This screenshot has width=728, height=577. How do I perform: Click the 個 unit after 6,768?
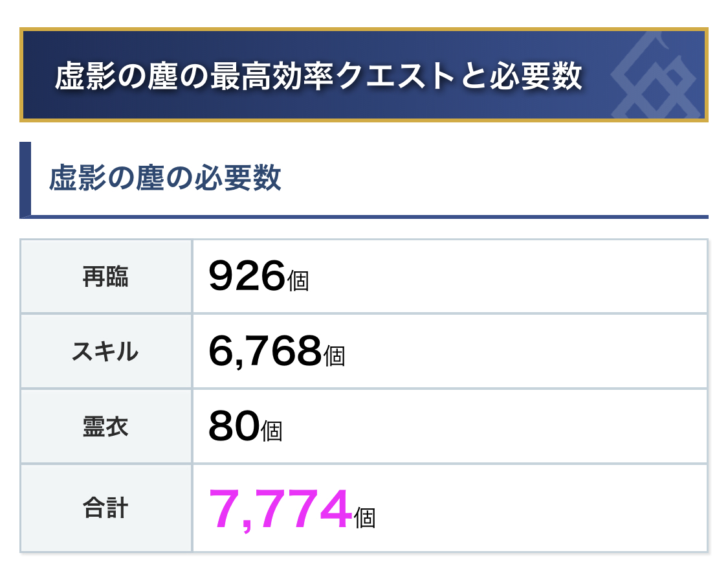[334, 356]
